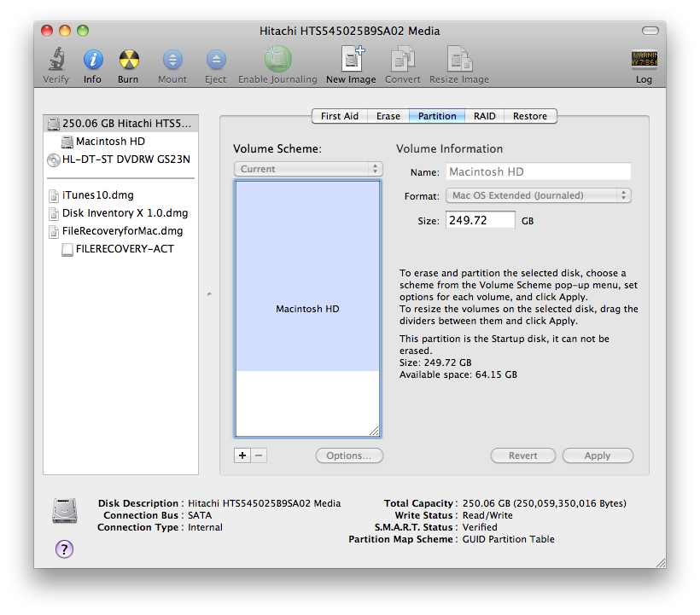Screen dimensions: 700x615
Task: Select Macintosh HD volume in sidebar
Action: point(120,142)
